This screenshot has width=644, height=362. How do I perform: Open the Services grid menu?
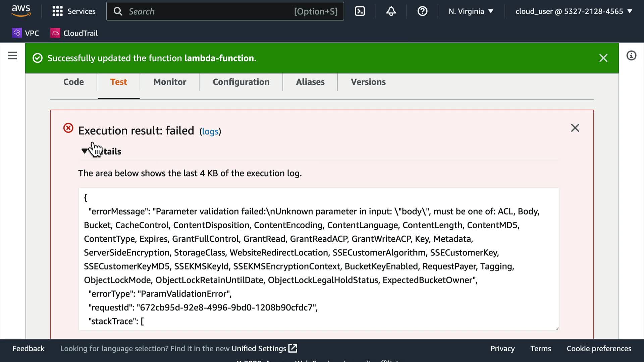click(74, 11)
